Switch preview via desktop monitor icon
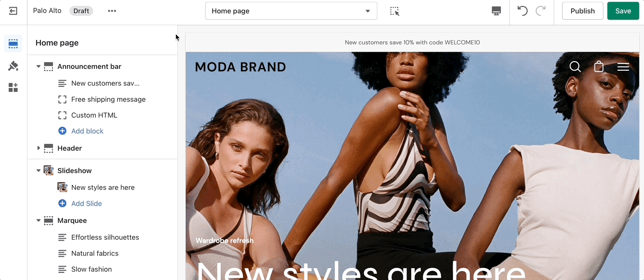This screenshot has height=280, width=644. click(496, 11)
